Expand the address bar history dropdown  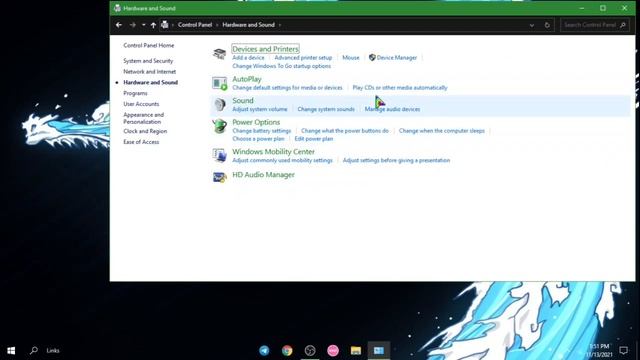pyautogui.click(x=531, y=25)
